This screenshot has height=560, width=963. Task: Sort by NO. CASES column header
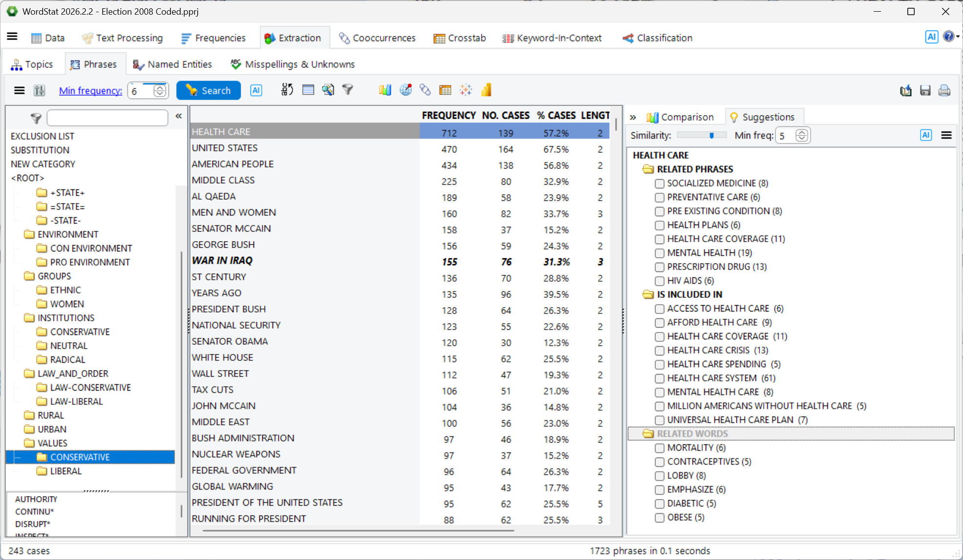pyautogui.click(x=505, y=115)
